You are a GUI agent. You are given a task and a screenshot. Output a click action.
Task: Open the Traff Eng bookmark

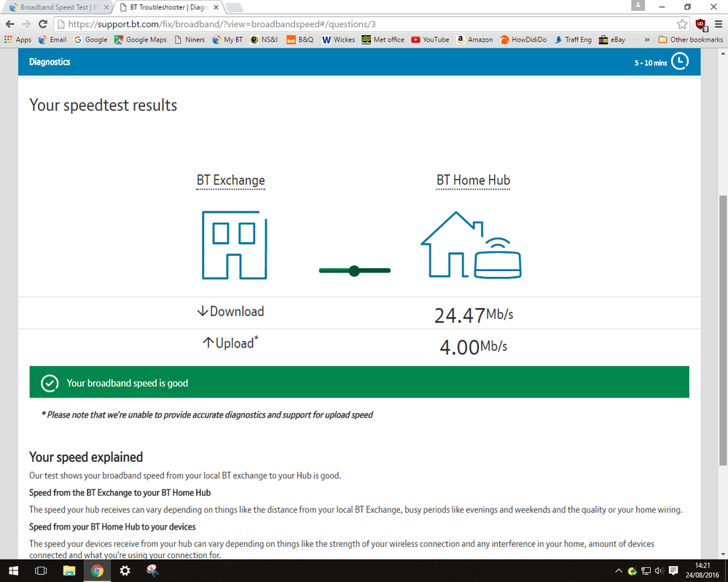pos(573,39)
